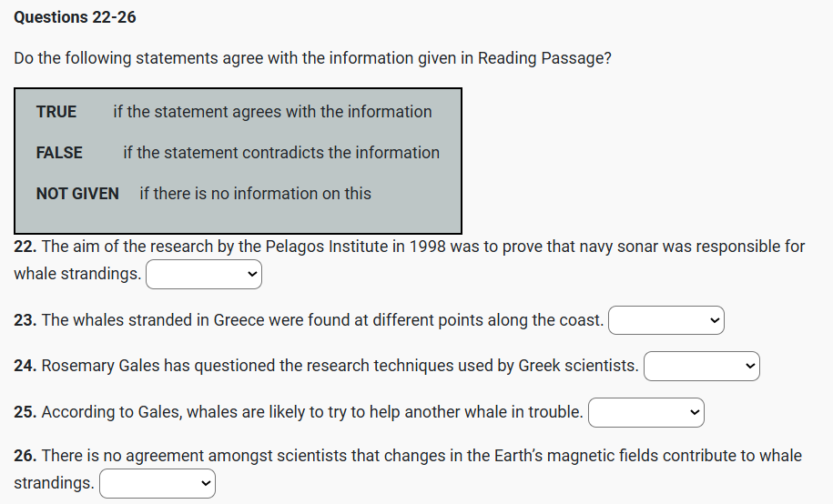Open the answer dropdown for question 22
The width and height of the screenshot is (833, 504).
pos(204,274)
